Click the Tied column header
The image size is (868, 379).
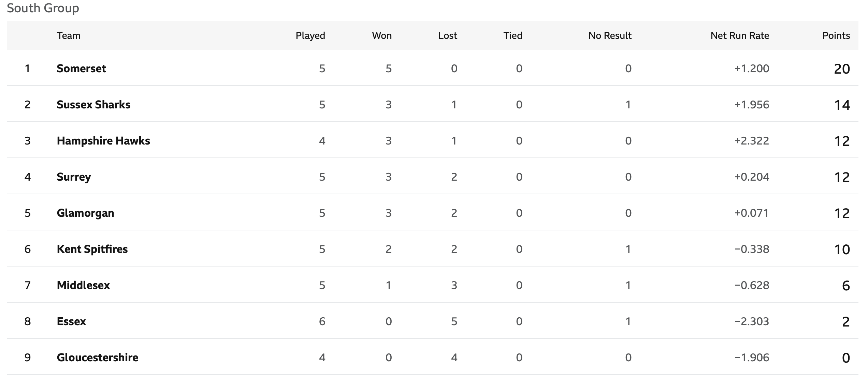click(513, 35)
